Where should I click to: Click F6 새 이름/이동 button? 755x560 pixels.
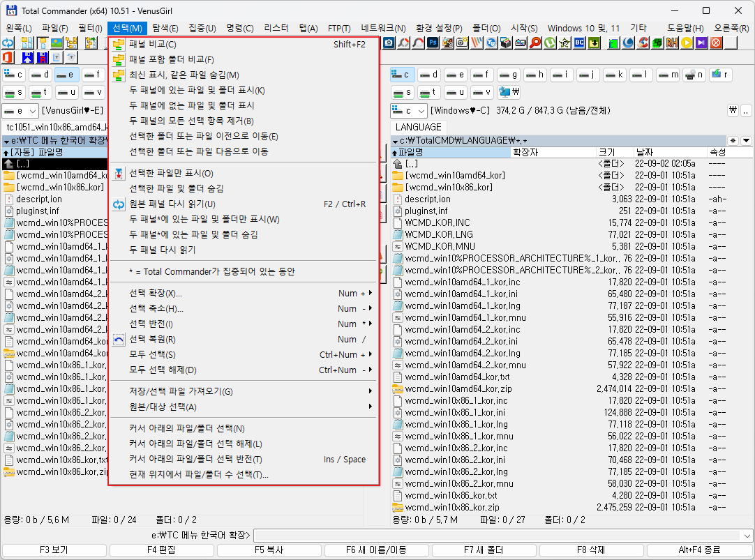coord(376,550)
